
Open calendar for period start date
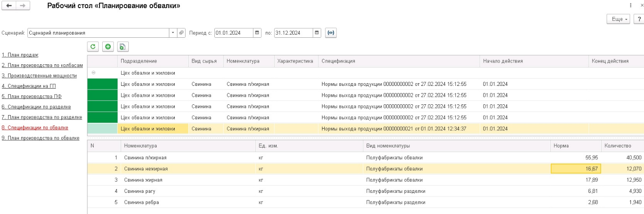click(257, 33)
